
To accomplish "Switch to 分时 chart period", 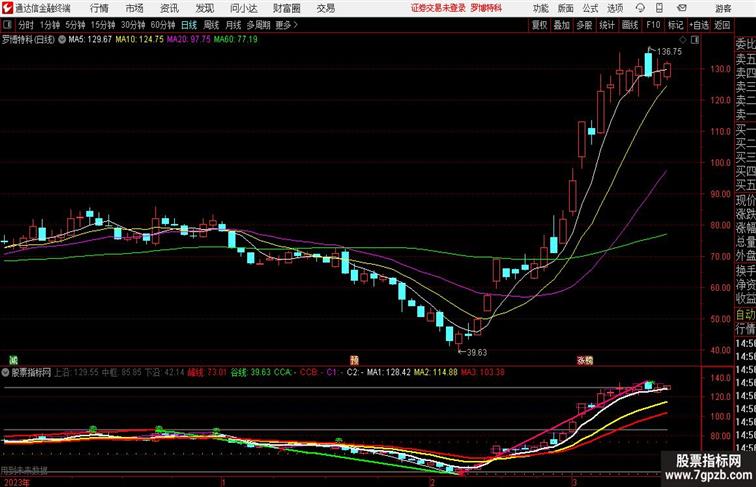I will coord(26,25).
